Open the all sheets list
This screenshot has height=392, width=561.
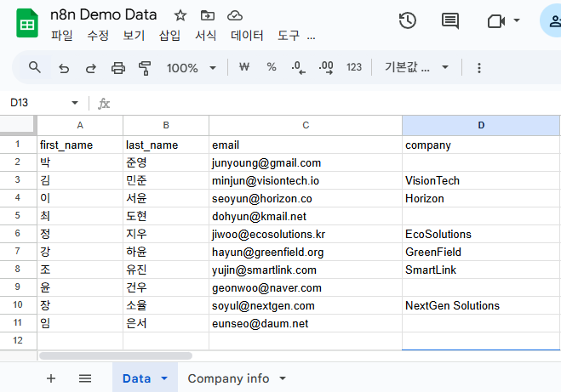pyautogui.click(x=85, y=378)
